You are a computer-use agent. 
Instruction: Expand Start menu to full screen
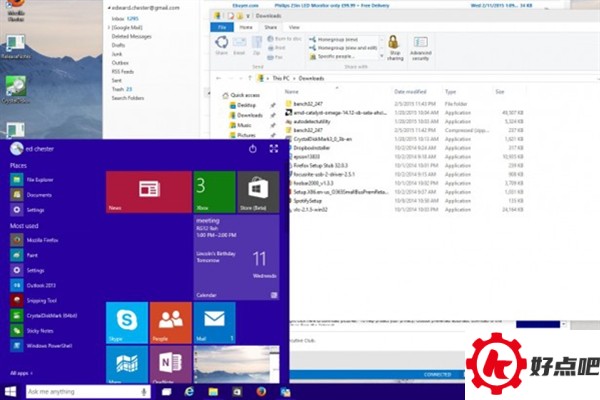click(274, 149)
